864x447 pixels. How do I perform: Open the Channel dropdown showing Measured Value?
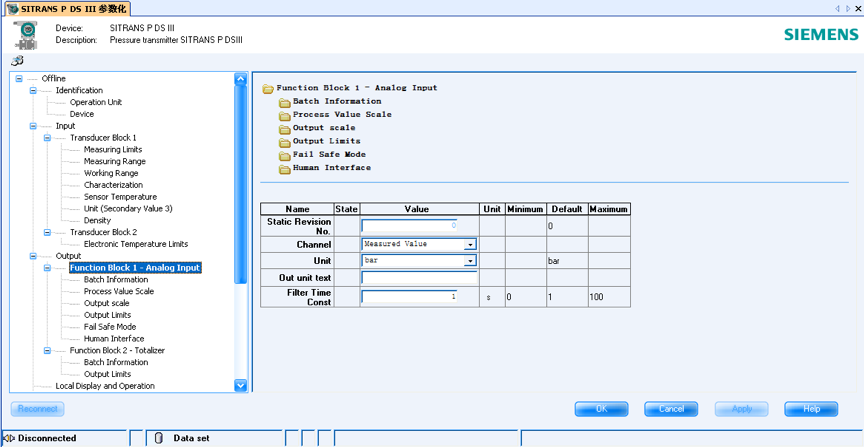tap(470, 244)
